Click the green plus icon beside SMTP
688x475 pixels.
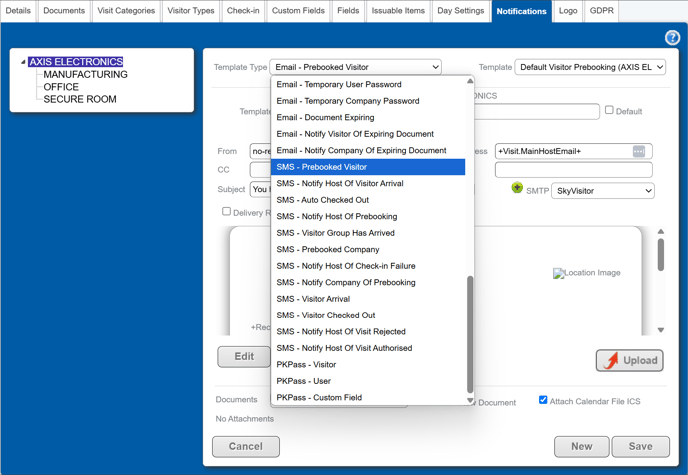517,188
